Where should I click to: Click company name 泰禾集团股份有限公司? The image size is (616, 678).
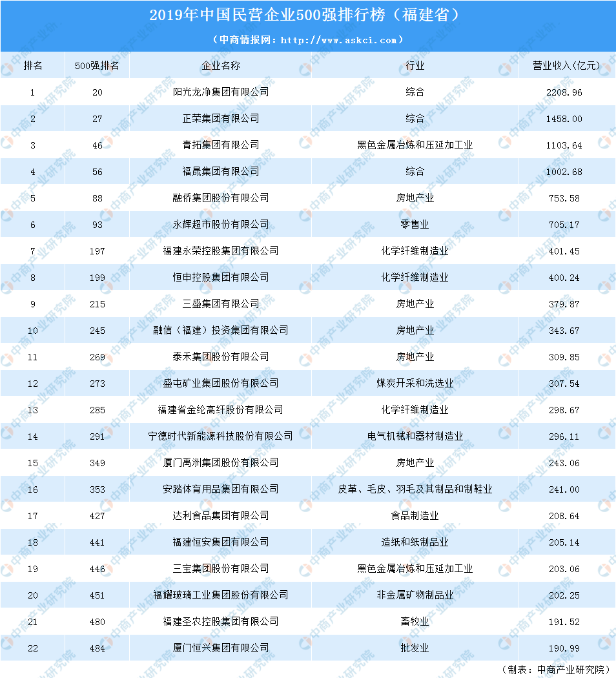click(x=220, y=356)
